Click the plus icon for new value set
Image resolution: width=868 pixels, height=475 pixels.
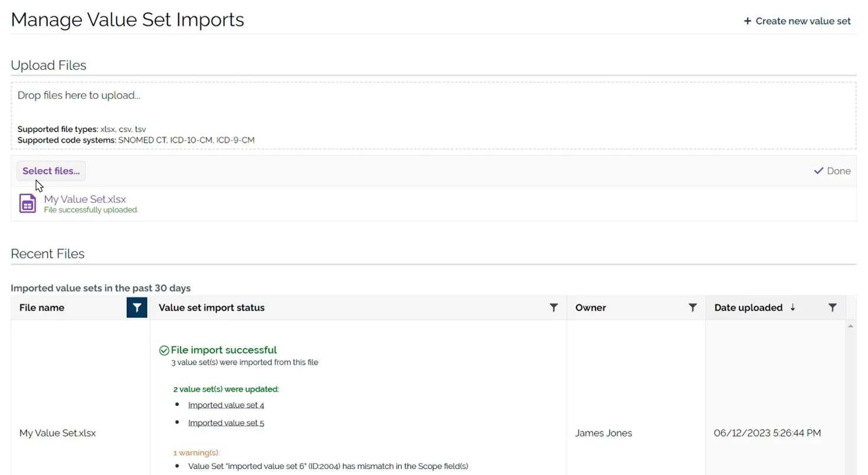[x=747, y=21]
